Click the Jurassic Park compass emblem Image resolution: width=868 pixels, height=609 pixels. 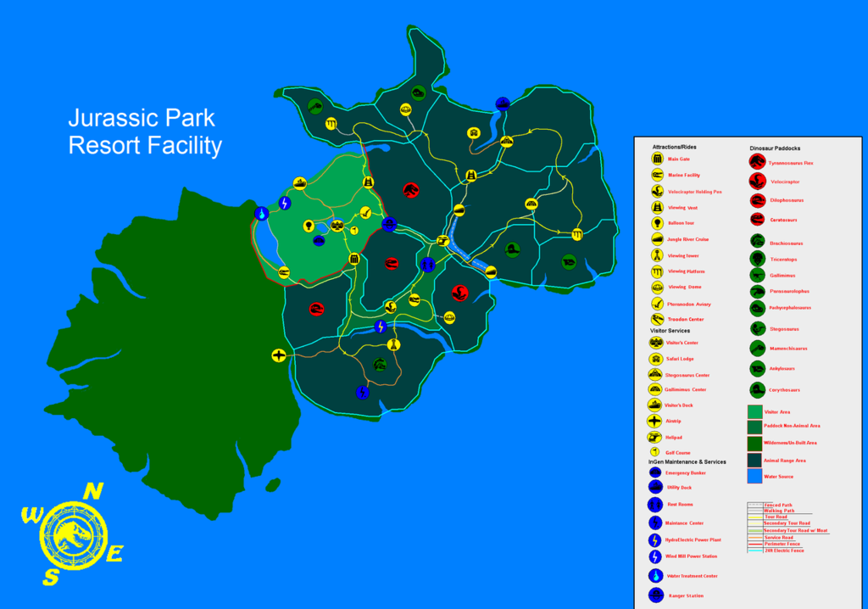click(73, 535)
